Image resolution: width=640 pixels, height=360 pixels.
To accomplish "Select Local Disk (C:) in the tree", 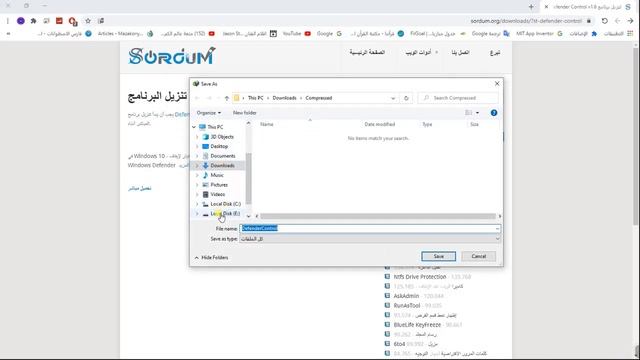I will [225, 204].
